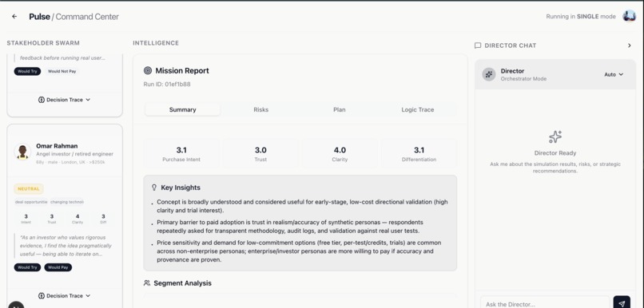Click Omar Rahman's Would Try tag
The image size is (644, 308).
(27, 267)
